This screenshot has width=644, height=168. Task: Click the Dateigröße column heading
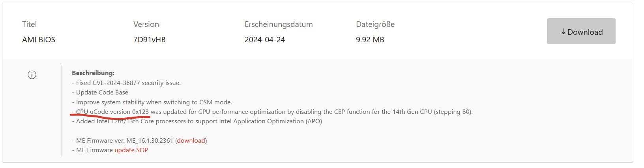click(375, 24)
